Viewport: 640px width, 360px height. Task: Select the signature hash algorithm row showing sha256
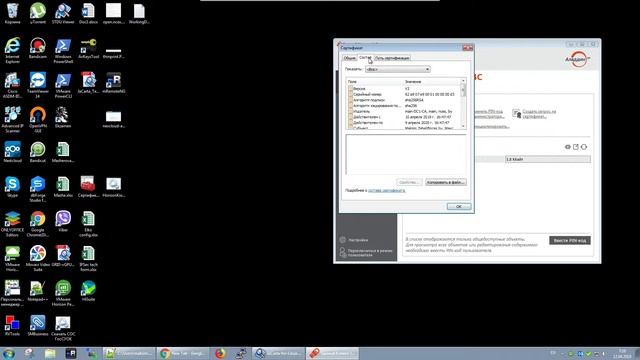(405, 106)
